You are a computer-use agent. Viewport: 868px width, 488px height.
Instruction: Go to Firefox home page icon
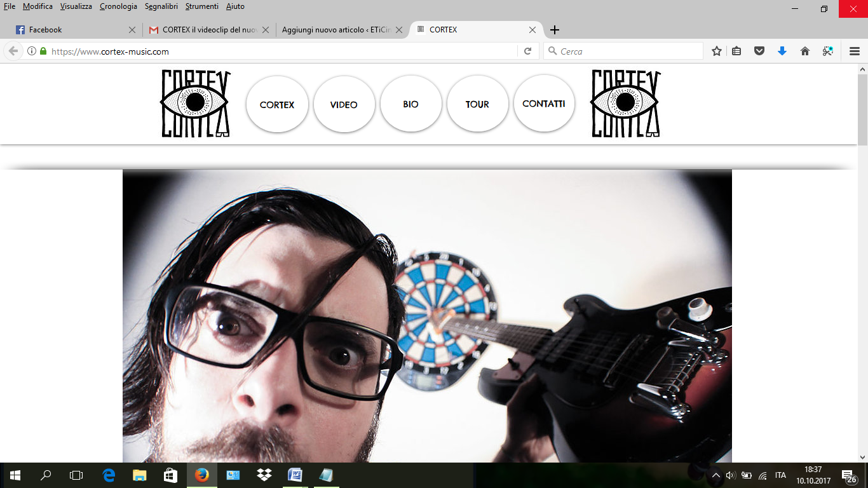pyautogui.click(x=805, y=51)
